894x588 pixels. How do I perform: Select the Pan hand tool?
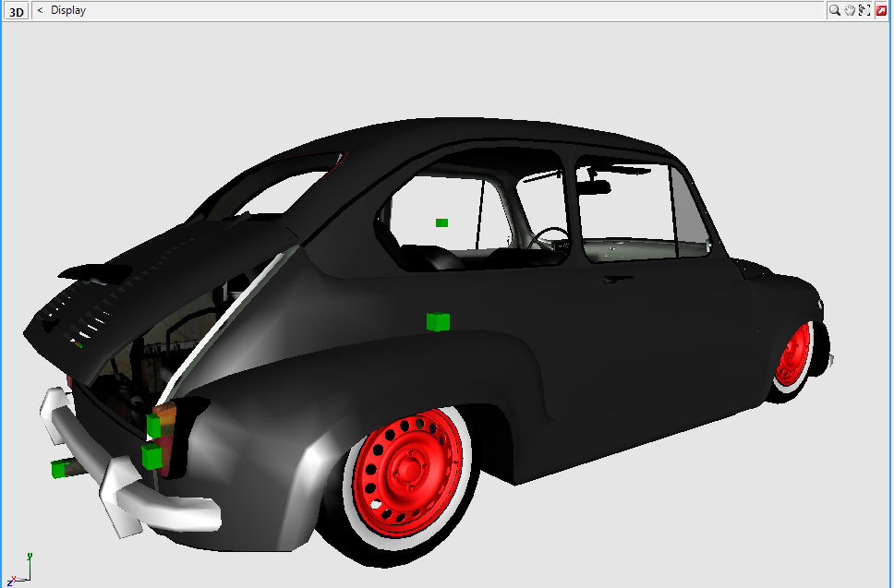(x=849, y=9)
